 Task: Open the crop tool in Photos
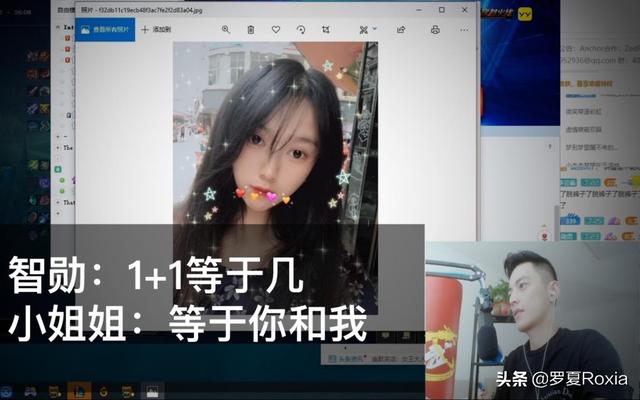pyautogui.click(x=326, y=30)
